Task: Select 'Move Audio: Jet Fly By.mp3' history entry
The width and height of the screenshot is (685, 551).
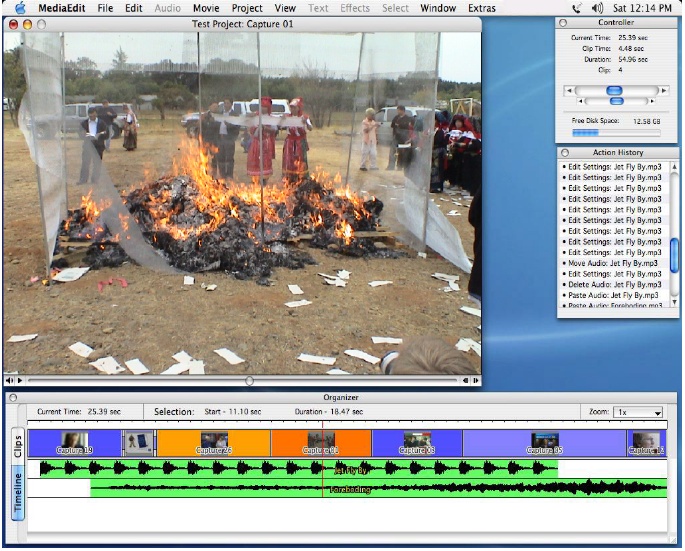Action: coord(611,263)
